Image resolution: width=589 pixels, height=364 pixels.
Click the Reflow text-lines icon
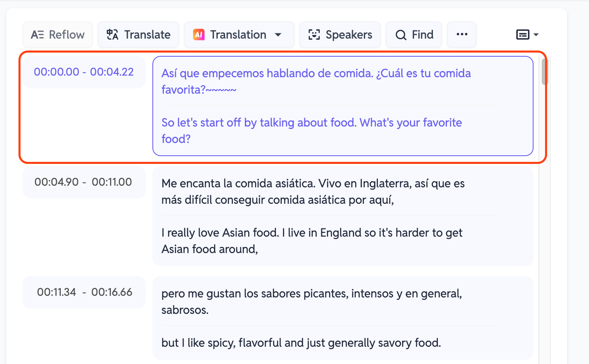click(x=37, y=35)
